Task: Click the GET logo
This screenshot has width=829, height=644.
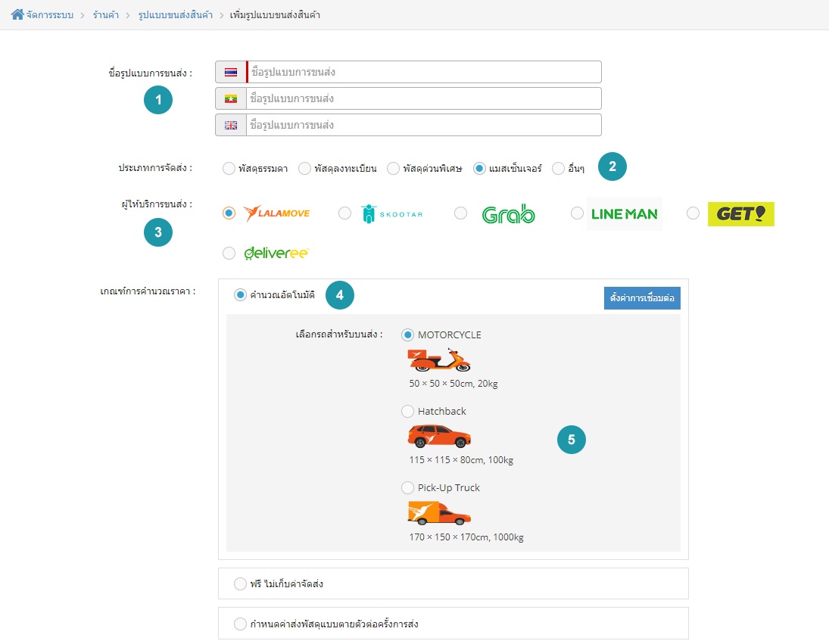Action: 740,213
